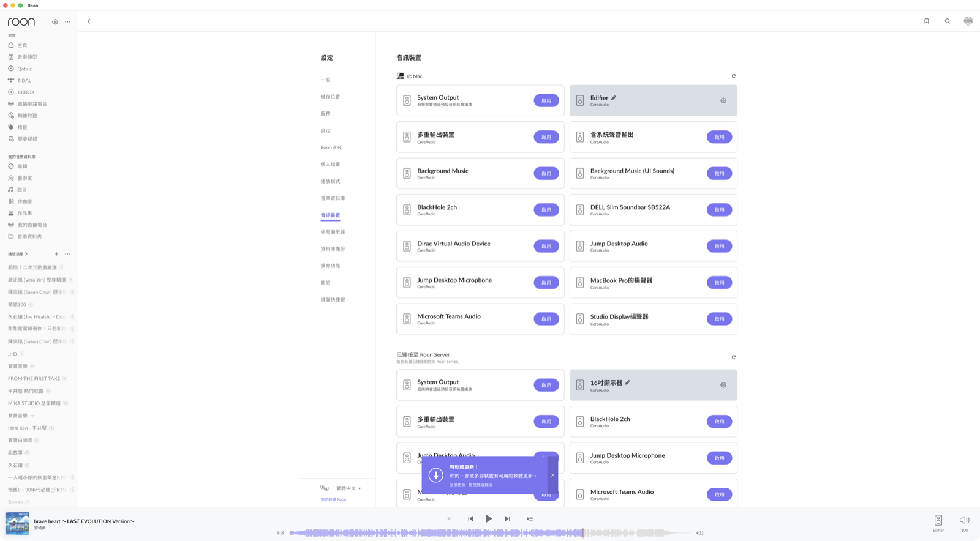The height and width of the screenshot is (541, 980).
Task: Open 曲目 tracks library
Action: click(22, 190)
